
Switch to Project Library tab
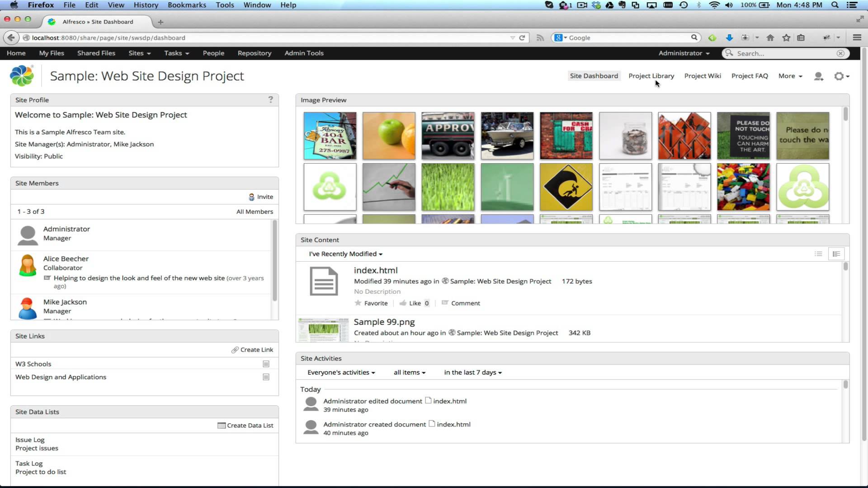coord(651,76)
